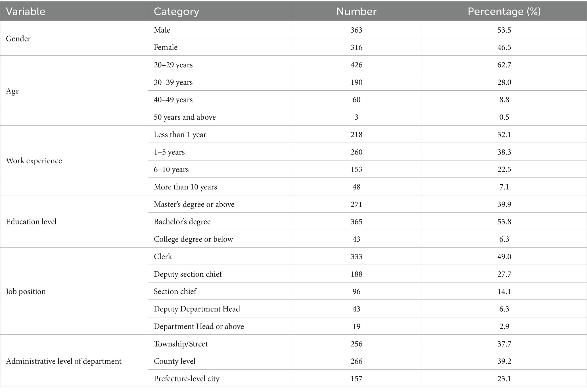Select the Female category cell
The height and width of the screenshot is (392, 587).
click(166, 47)
